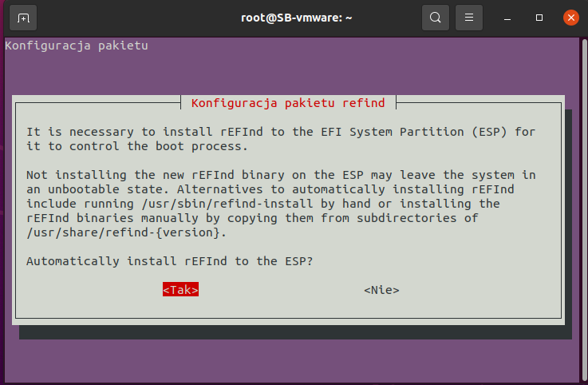
Task: Close the terminal with the red button
Action: coord(570,17)
